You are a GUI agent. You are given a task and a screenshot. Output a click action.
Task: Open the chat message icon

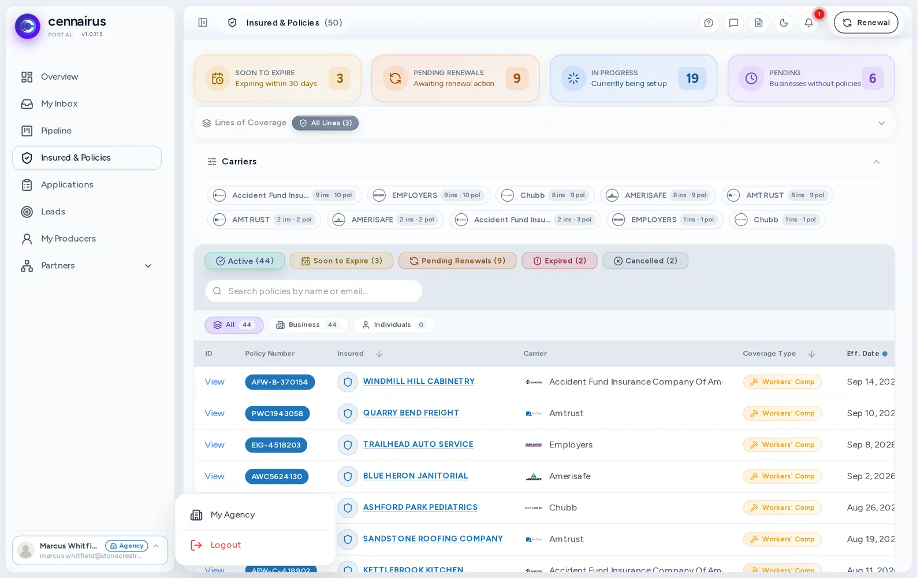[x=733, y=23]
